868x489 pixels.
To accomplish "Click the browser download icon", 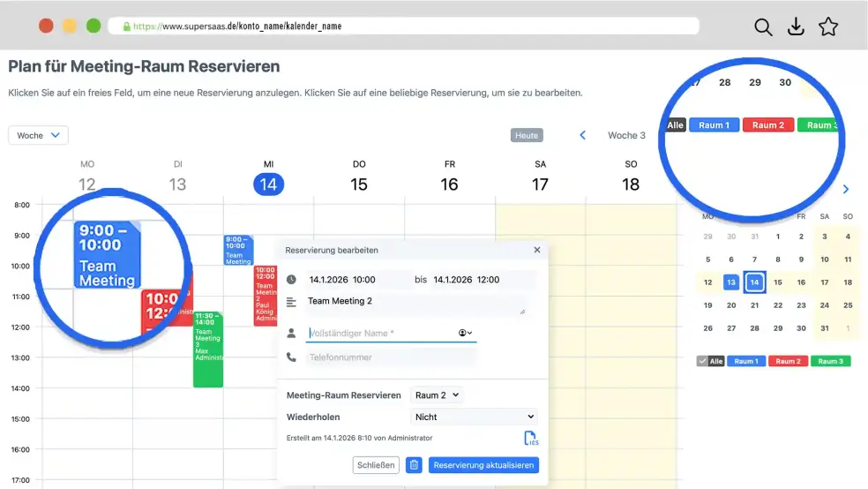I will click(796, 26).
